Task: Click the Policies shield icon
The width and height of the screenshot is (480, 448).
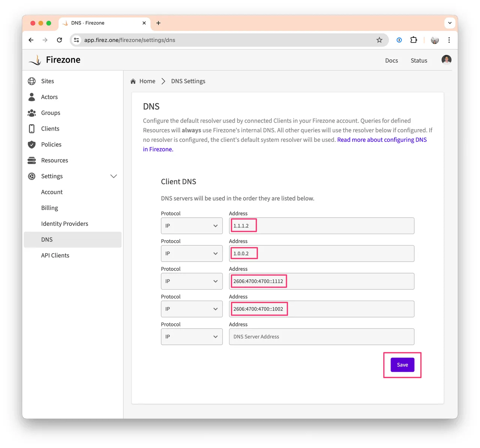Action: [32, 144]
